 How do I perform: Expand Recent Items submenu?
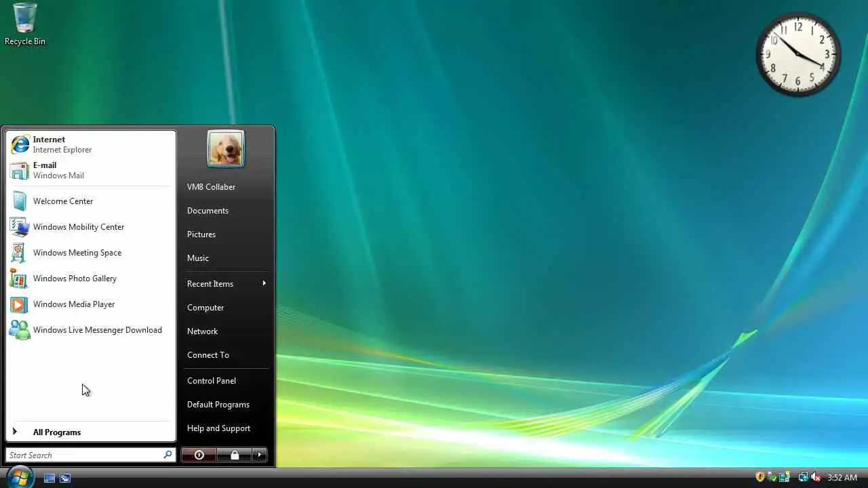[x=226, y=284]
